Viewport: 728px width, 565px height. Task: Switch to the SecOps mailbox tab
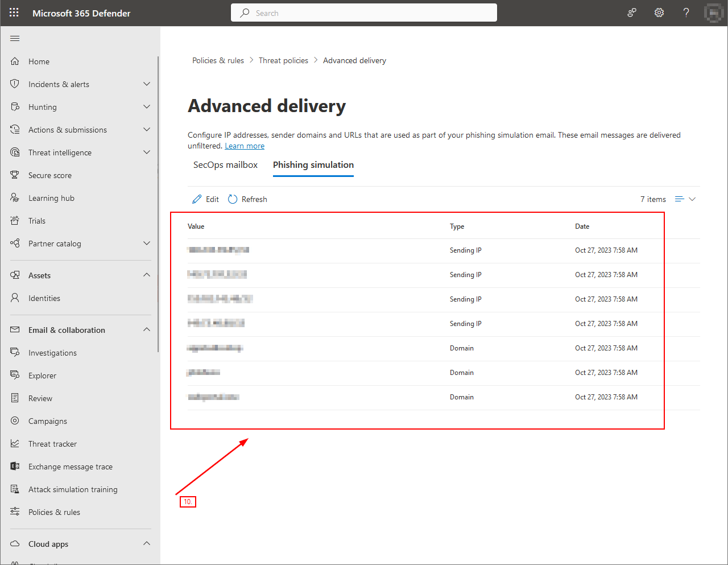(x=225, y=165)
